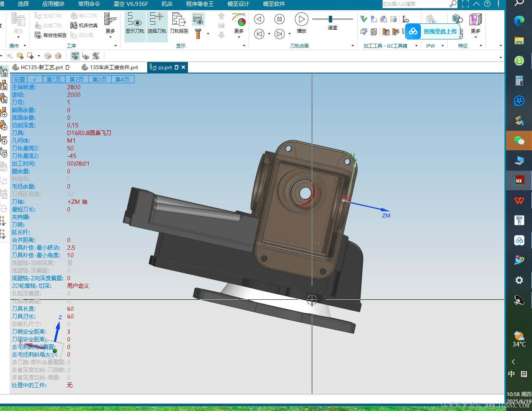Expand the 操作 group dropdown
The image size is (532, 411).
(x=25, y=46)
